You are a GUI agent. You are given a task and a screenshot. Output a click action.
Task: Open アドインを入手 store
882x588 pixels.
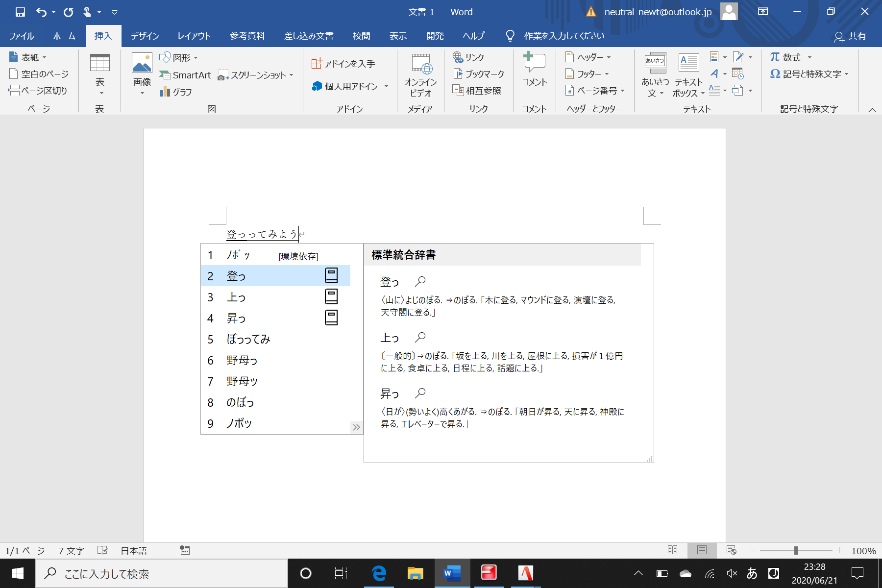(x=343, y=64)
